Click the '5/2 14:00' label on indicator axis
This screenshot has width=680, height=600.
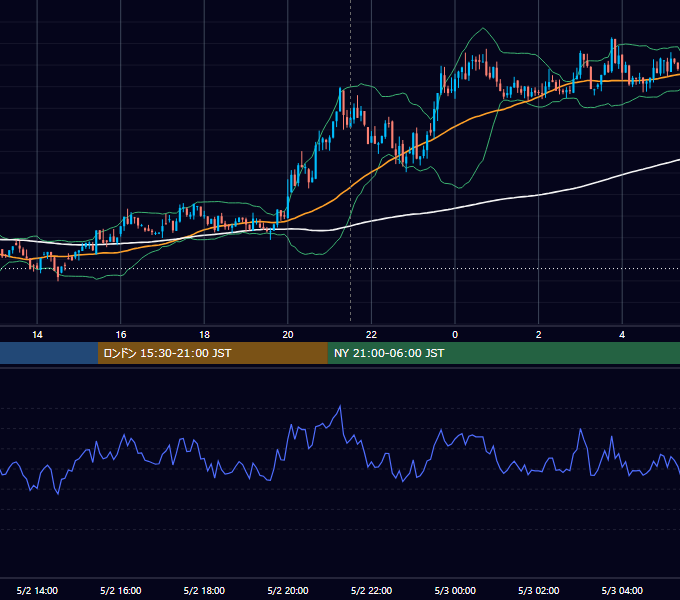(x=37, y=590)
